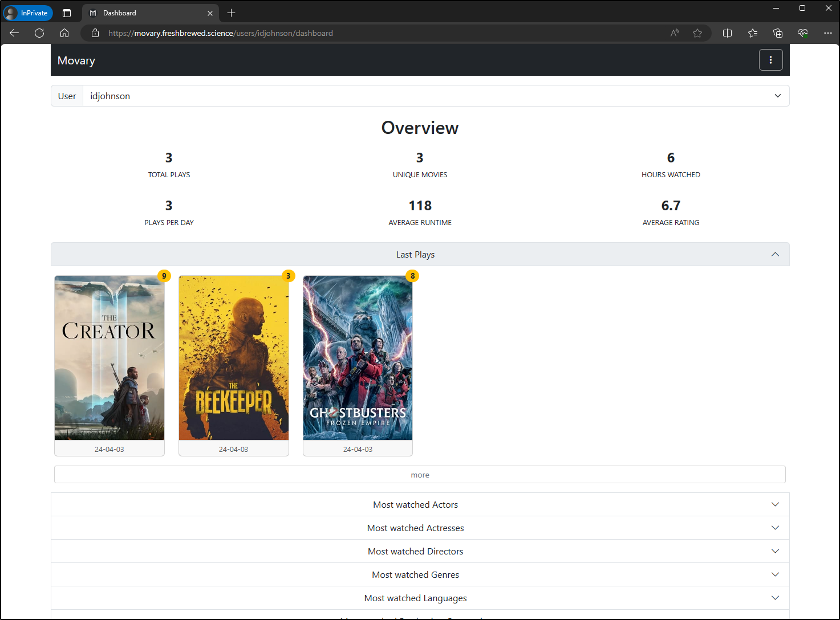840x620 pixels.
Task: Click the TOTAL PLAYS statistic label
Action: pyautogui.click(x=169, y=175)
